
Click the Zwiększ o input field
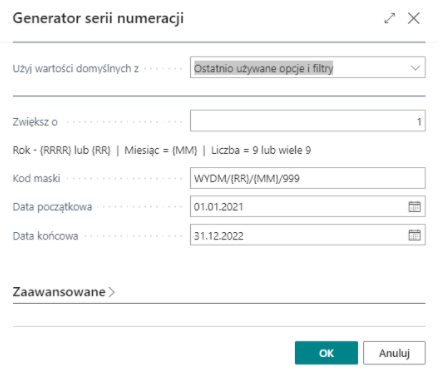(308, 121)
